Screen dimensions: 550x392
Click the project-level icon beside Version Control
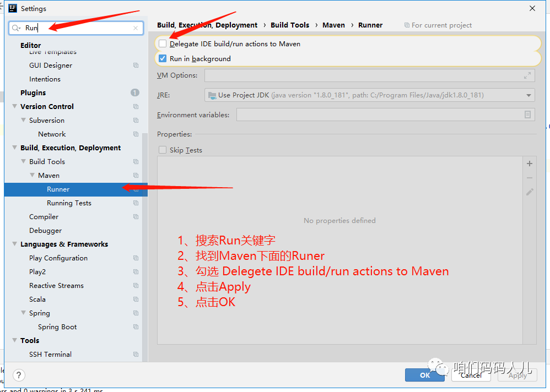coord(136,106)
